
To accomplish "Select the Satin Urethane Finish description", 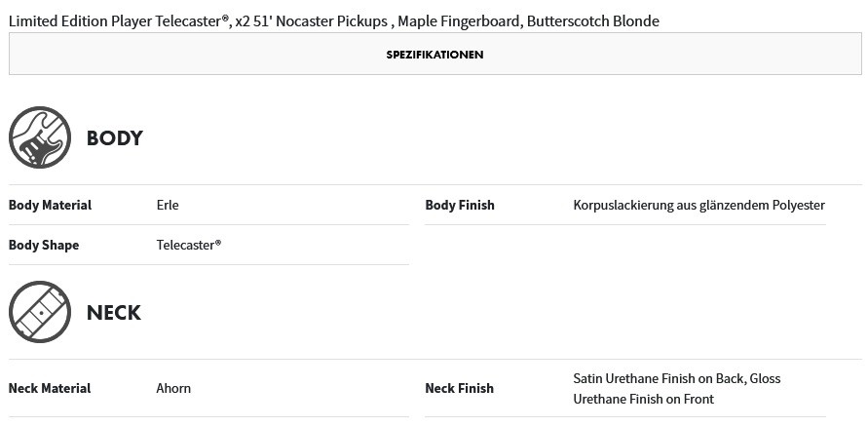I will point(677,388).
